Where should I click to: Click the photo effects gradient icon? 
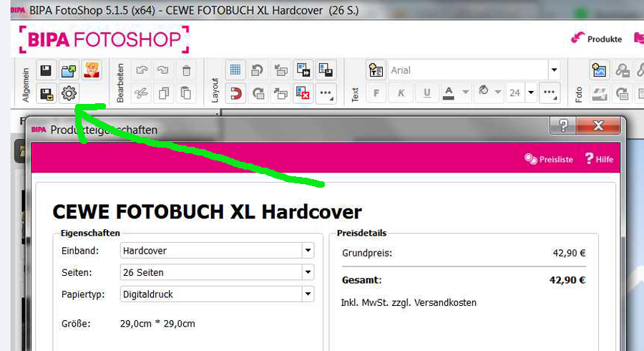coord(599,94)
